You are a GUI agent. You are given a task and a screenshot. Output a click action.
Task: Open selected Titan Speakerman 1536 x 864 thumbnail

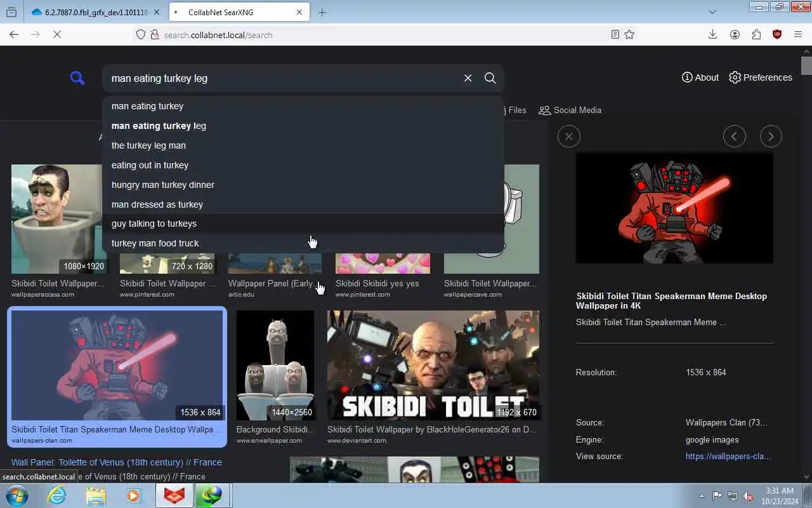(117, 365)
